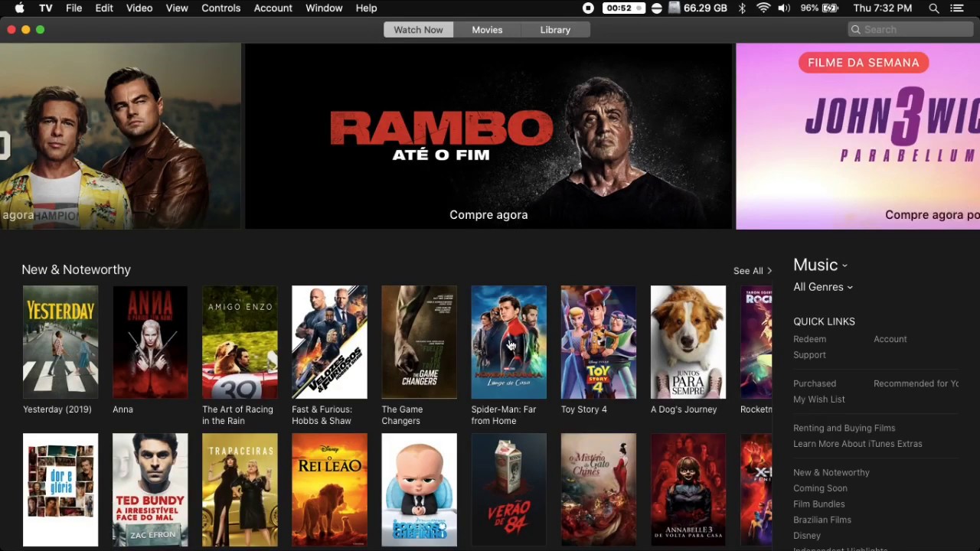Open the Toy Story 4 poster

tap(599, 342)
